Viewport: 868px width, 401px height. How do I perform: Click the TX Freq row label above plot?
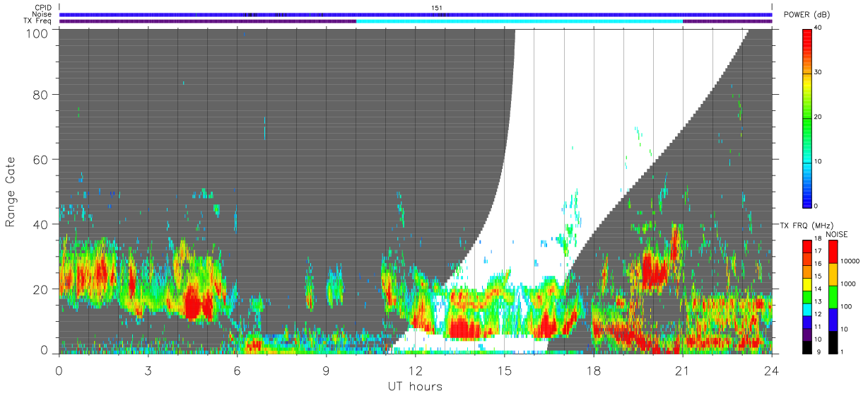tap(37, 21)
